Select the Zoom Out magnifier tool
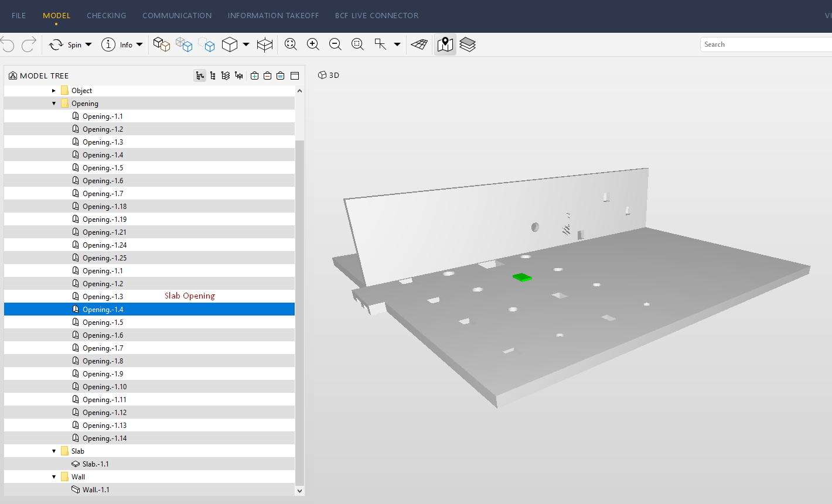This screenshot has height=504, width=832. 335,44
